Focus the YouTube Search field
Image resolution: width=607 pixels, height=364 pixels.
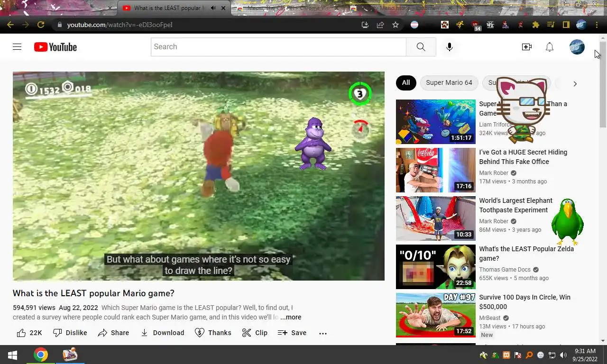click(x=278, y=47)
